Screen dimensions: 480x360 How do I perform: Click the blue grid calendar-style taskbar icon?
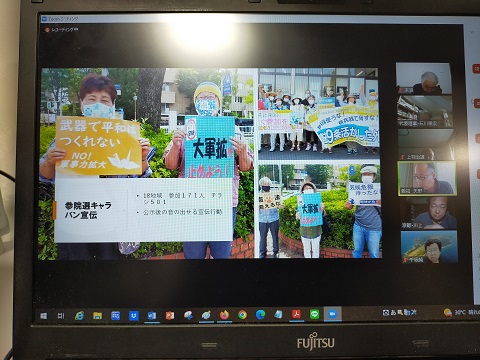click(116, 315)
